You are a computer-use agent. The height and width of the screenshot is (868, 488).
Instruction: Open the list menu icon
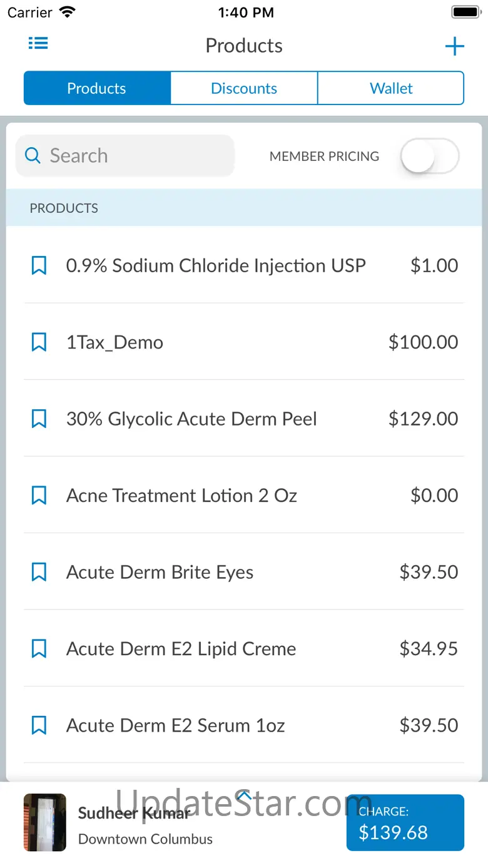click(x=38, y=43)
